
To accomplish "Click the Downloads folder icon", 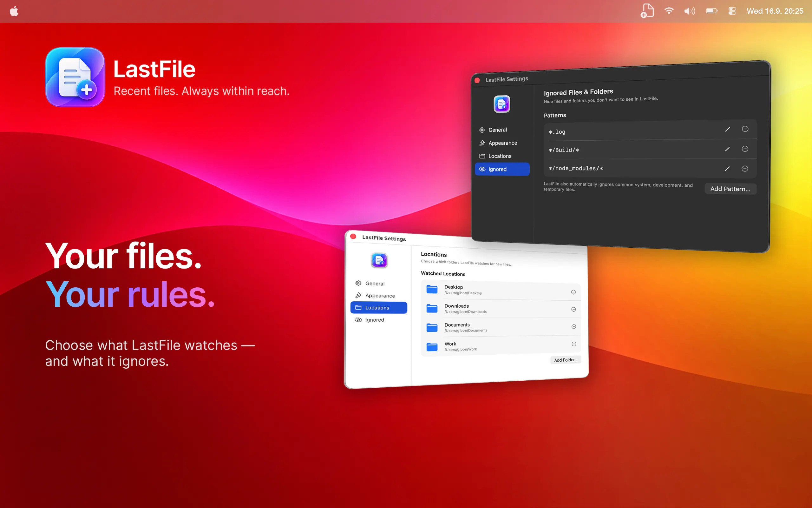I will [432, 308].
